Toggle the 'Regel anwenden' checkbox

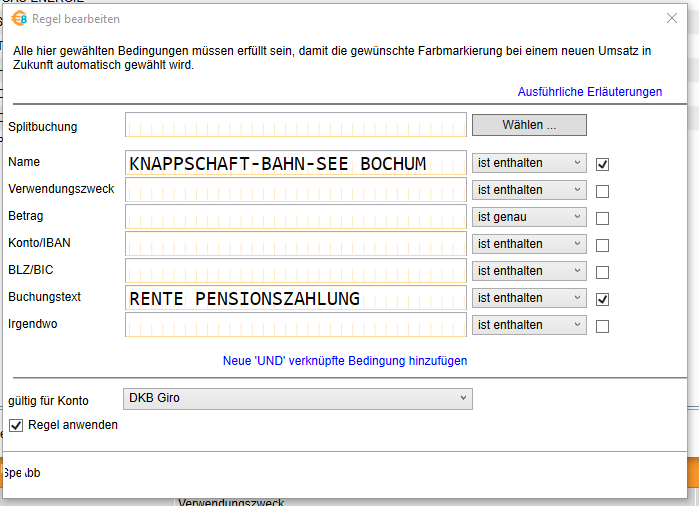click(16, 425)
